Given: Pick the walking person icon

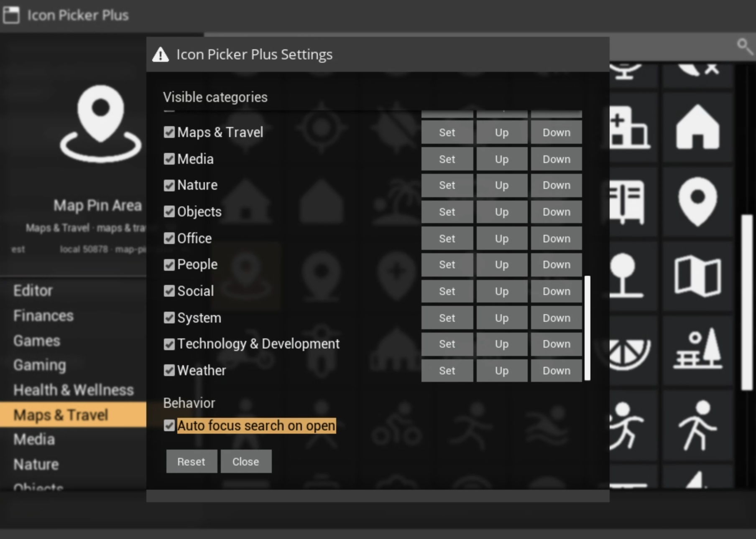Looking at the screenshot, I should coord(697,425).
